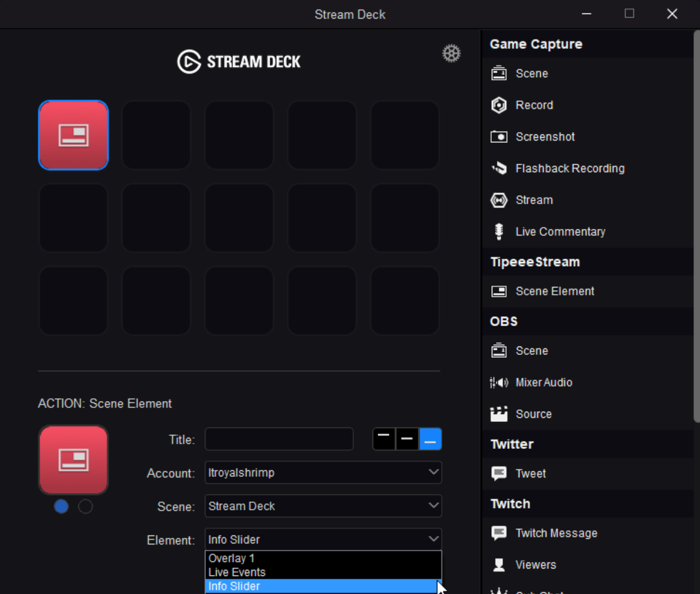Click the action preview icon under ACTION

[73, 460]
